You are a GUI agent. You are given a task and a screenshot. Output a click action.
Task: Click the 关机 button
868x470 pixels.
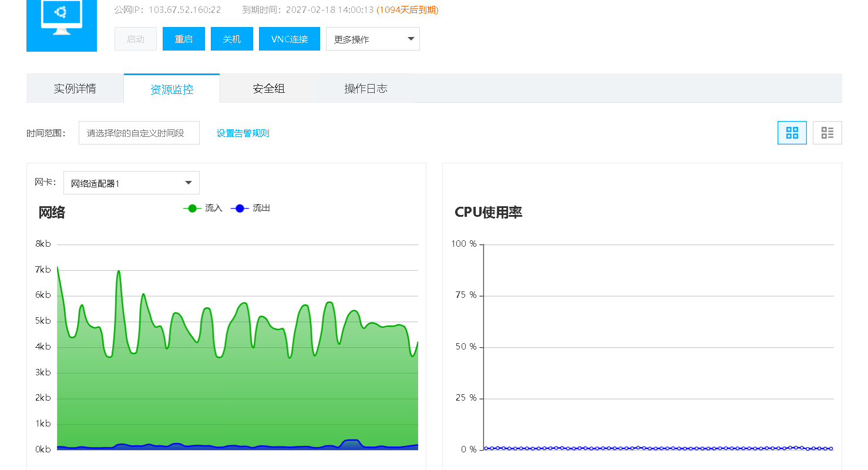click(x=232, y=39)
